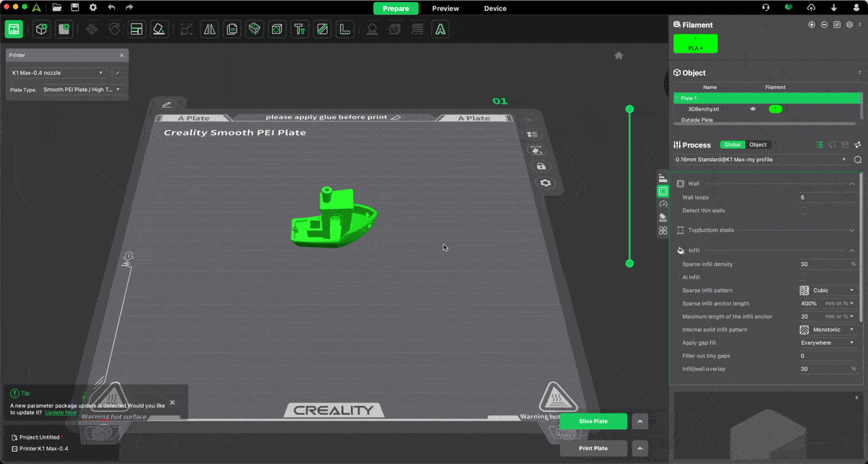
Task: Hide 3DBenchy.stl using the eye icon
Action: coord(753,109)
